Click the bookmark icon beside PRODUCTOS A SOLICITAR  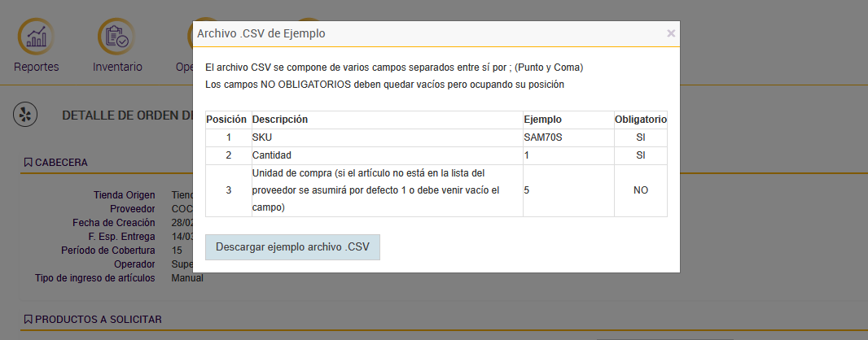click(x=28, y=320)
